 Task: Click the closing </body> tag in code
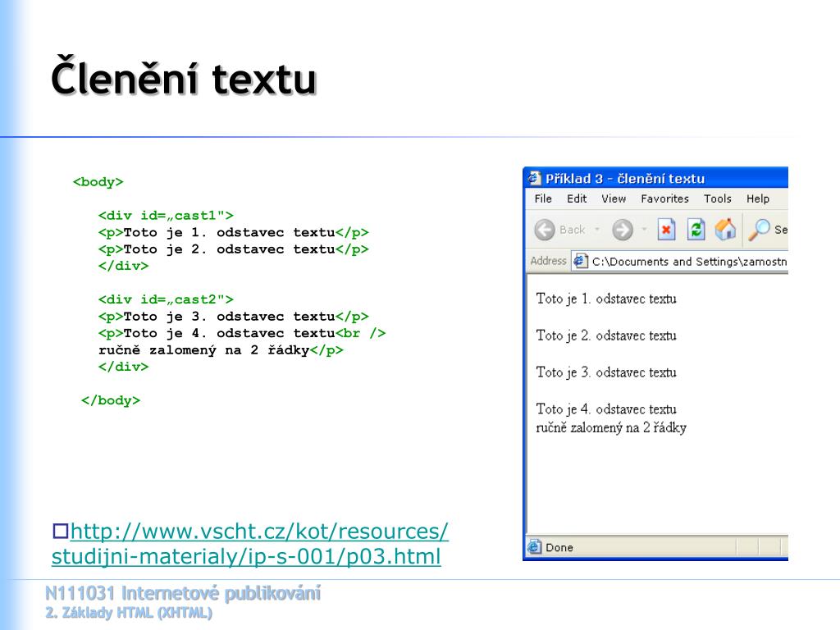coord(111,400)
